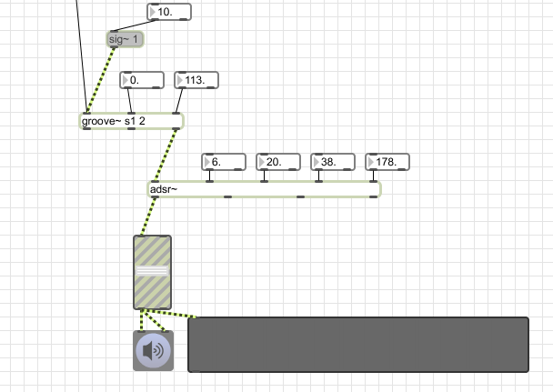Click the speaker DAC audio output icon
Image resolution: width=553 pixels, height=392 pixels.
tap(153, 351)
